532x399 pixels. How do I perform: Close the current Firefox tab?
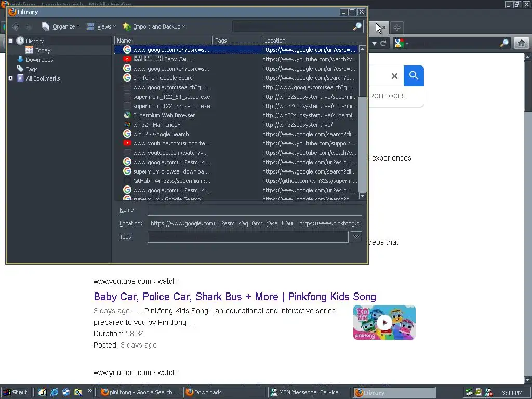(384, 28)
